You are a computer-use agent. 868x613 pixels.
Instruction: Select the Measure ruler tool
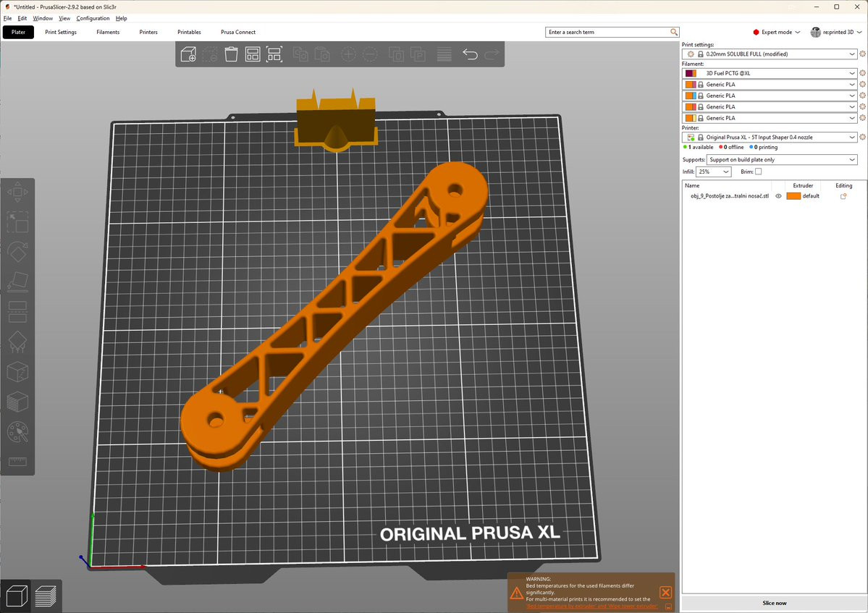coord(17,462)
